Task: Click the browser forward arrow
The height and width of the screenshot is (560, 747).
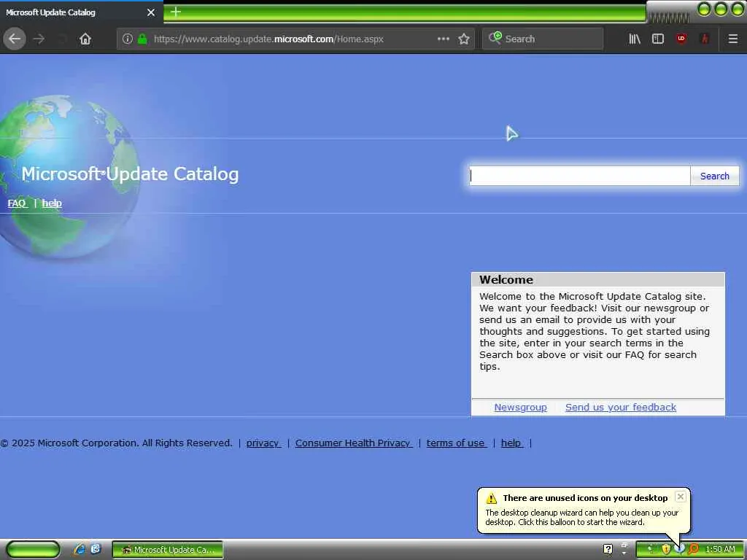Action: pyautogui.click(x=39, y=39)
